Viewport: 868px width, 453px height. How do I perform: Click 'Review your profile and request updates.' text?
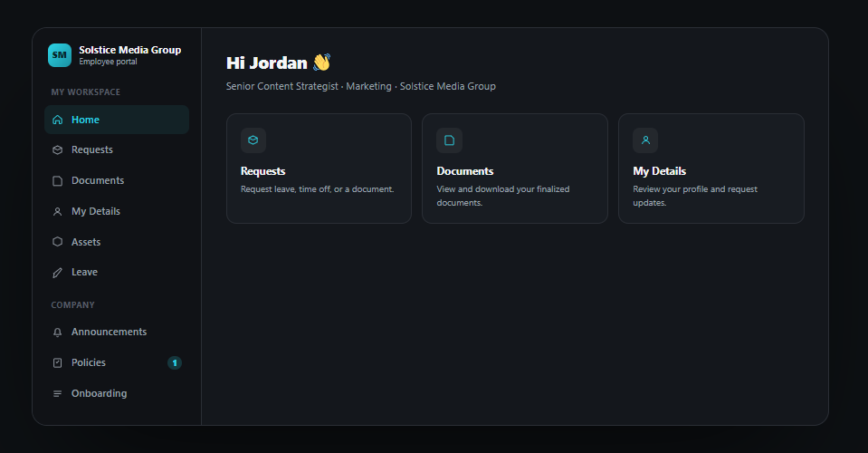(695, 196)
